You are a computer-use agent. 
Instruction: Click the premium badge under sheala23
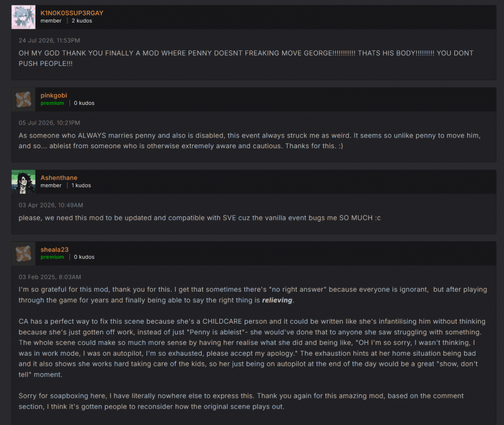point(52,257)
